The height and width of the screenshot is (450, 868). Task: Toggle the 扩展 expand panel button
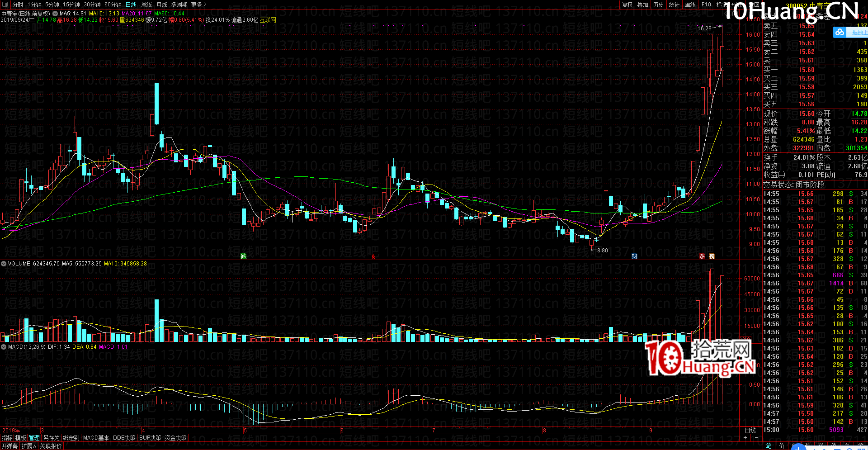coord(28,446)
